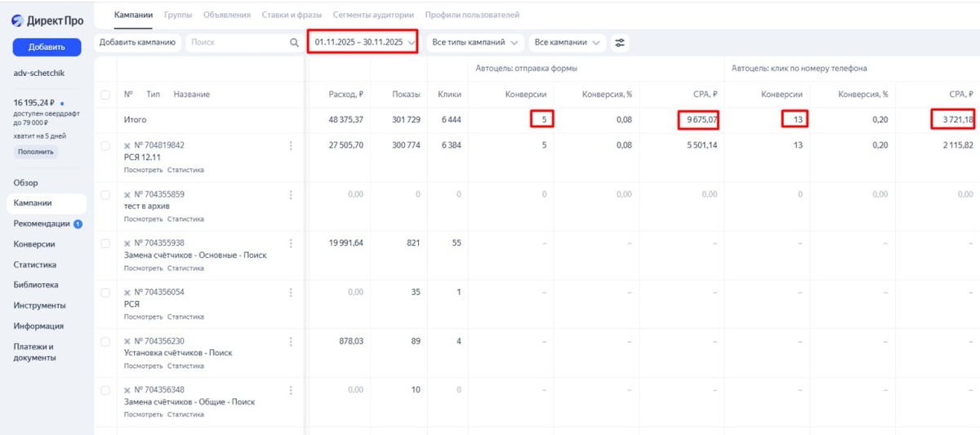Sort by the Расход, ₽ column header
Screen dimensions: 980x435
click(345, 95)
